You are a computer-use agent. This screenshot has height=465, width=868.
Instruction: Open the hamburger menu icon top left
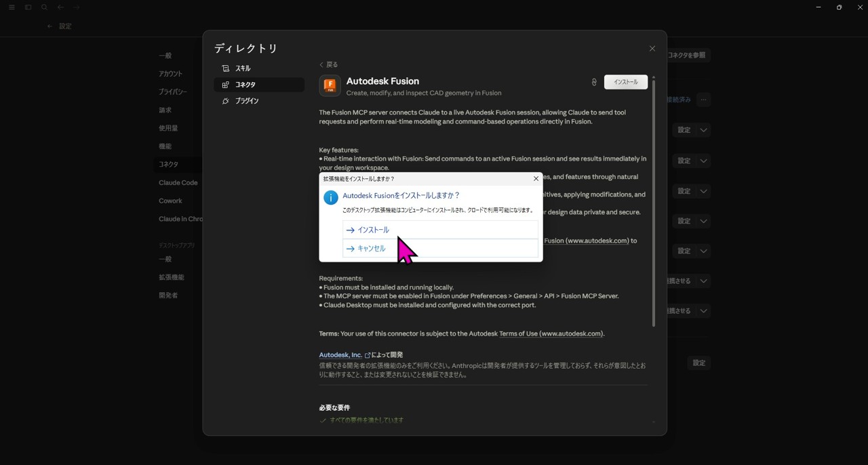click(x=11, y=7)
